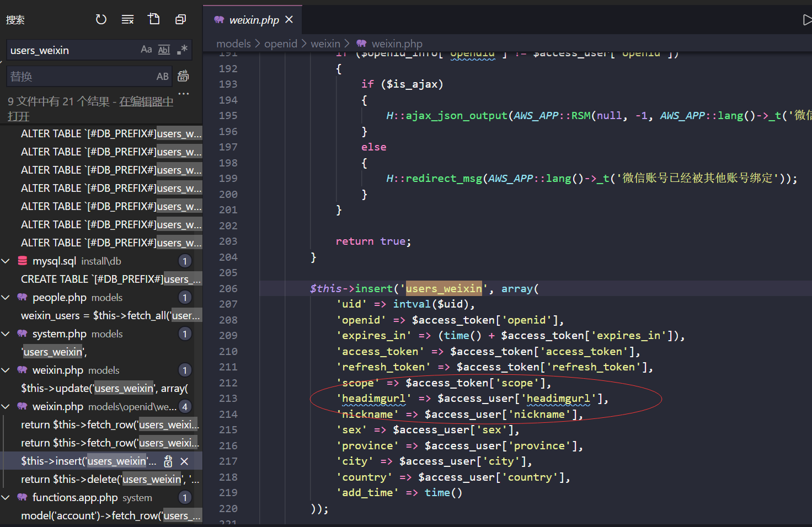The image size is (812, 527).
Task: Collapse the functions.app.php results group
Action: point(6,497)
